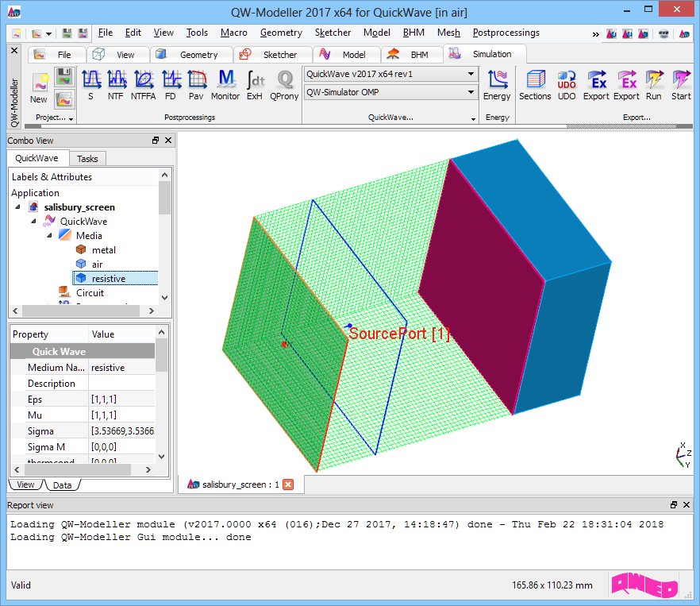Open the QW-Simulator OMP dropdown
Image resolution: width=700 pixels, height=606 pixels.
pyautogui.click(x=390, y=93)
